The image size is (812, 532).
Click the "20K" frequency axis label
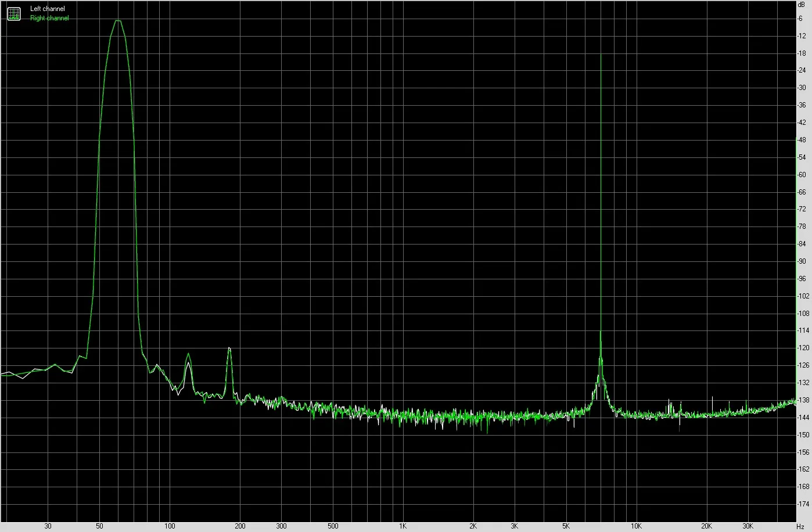point(706,526)
